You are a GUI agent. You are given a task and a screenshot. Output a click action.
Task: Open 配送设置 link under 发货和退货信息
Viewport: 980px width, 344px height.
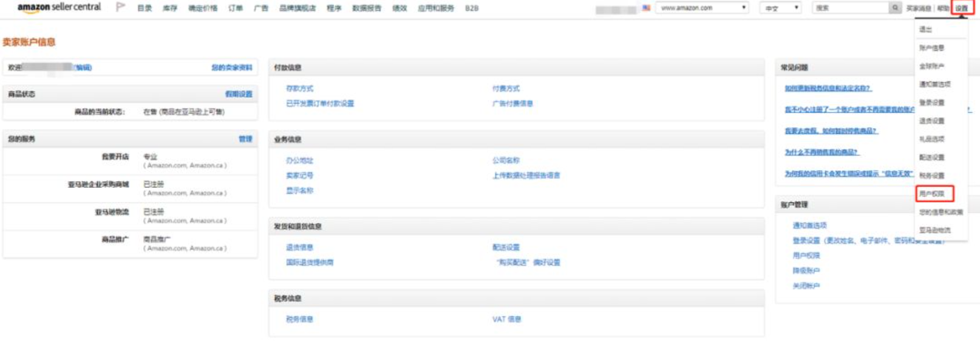506,247
